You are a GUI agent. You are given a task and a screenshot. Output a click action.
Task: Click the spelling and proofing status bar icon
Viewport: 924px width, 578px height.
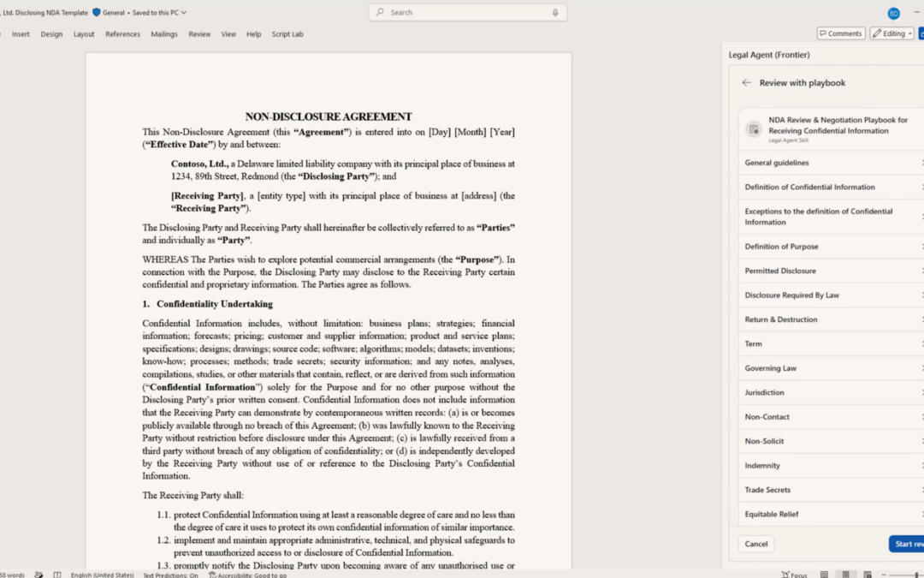tap(38, 575)
